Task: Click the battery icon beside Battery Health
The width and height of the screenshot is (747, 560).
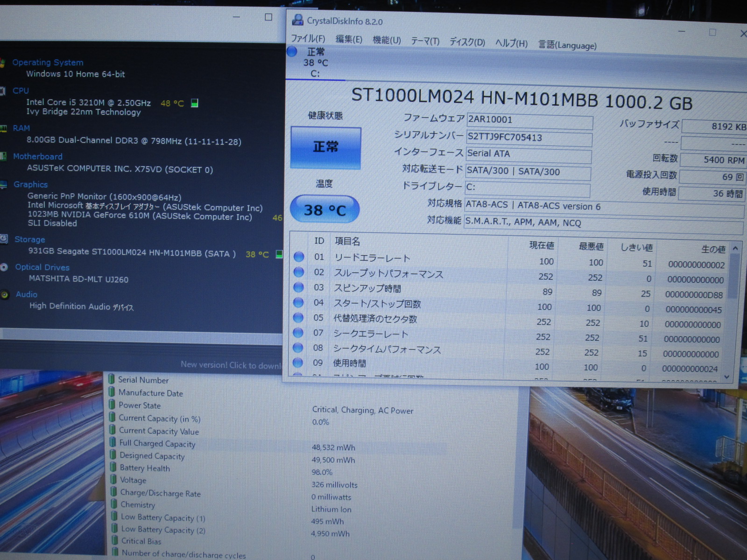Action: click(113, 467)
